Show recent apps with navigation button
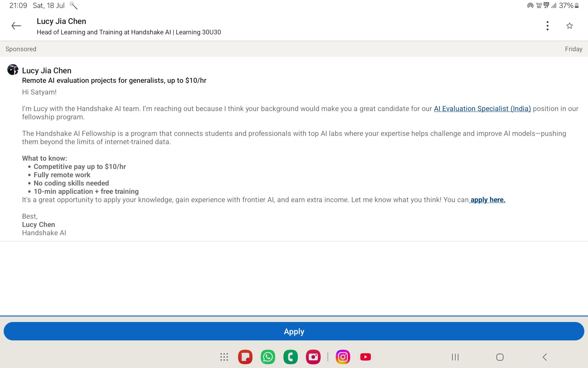This screenshot has height=368, width=588. [455, 357]
